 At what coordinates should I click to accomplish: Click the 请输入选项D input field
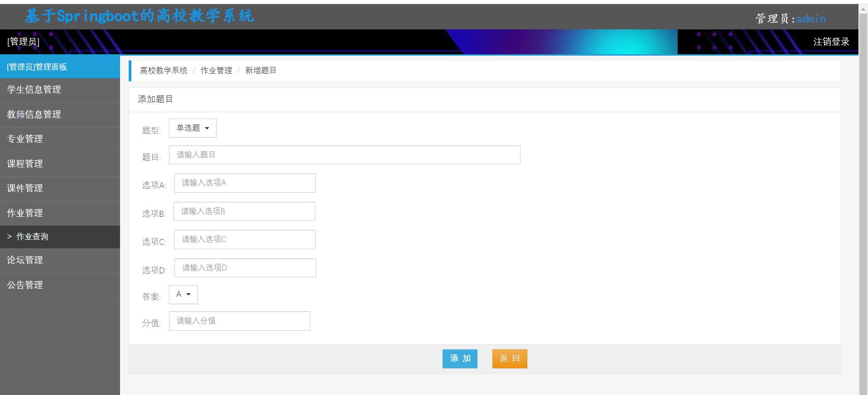click(x=245, y=268)
